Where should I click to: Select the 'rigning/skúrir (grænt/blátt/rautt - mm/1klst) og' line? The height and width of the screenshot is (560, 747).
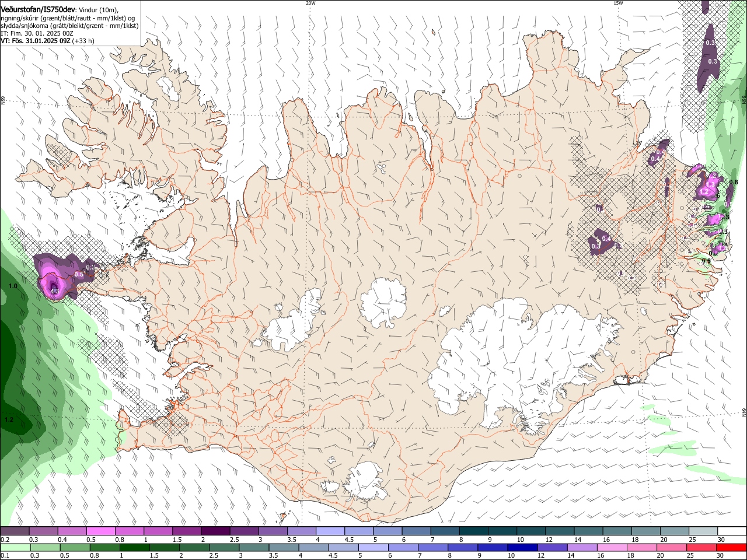click(68, 18)
